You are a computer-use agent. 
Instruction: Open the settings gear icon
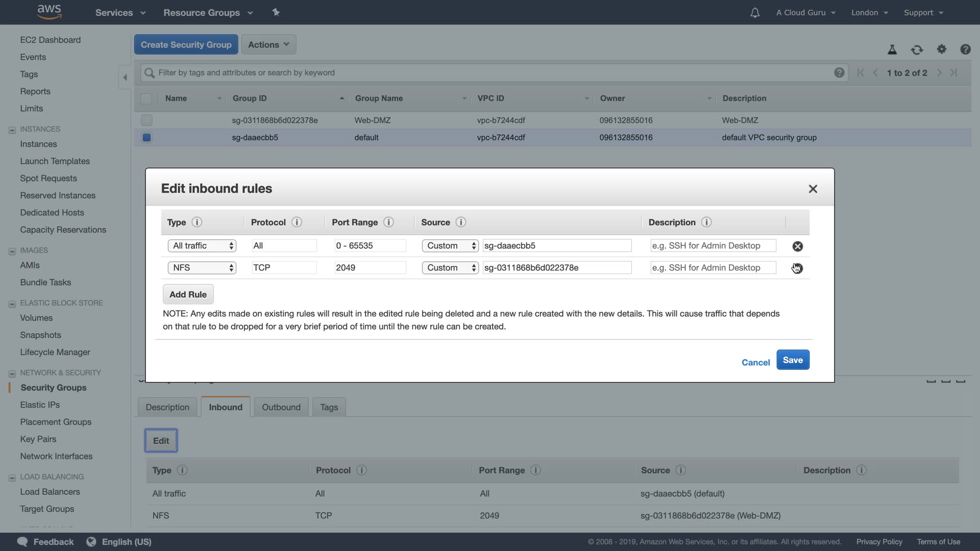point(941,49)
